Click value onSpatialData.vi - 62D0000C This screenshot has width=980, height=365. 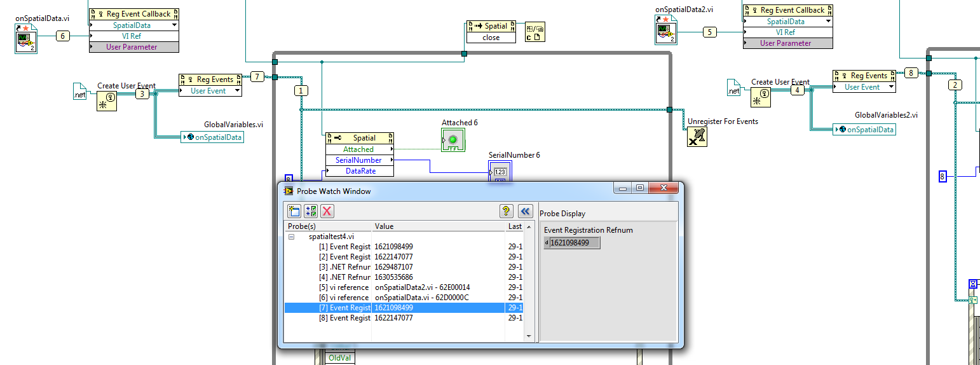pos(422,298)
